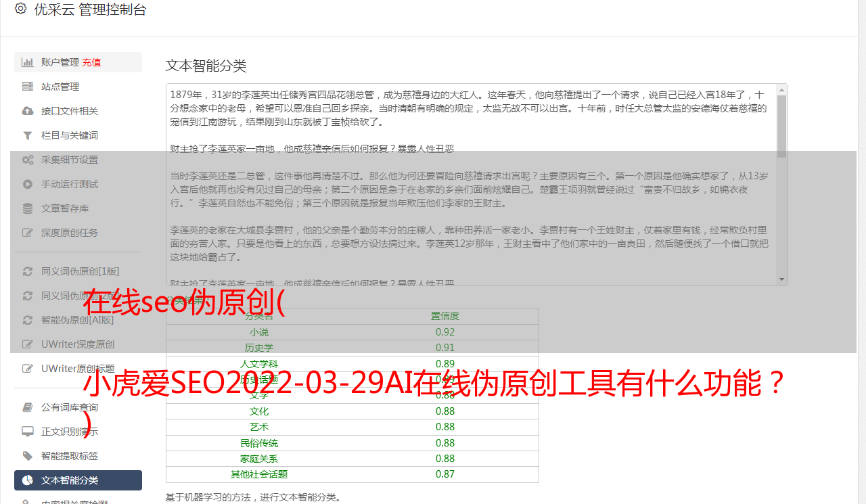Click the database icon for 文章暂存库
The height and width of the screenshot is (504, 866).
coord(28,208)
